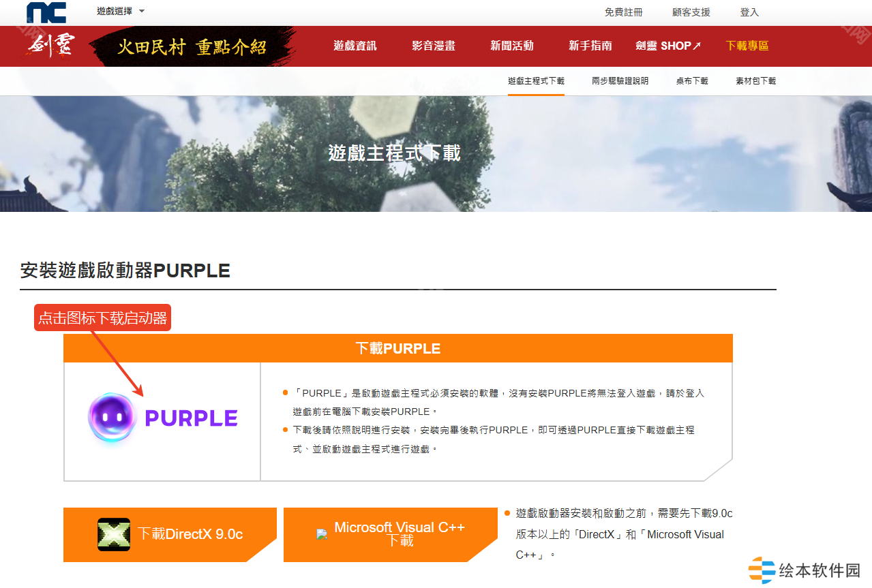Viewport: 872px width, 588px height.
Task: Open the 遊戲選擇 dropdown
Action: (x=121, y=12)
